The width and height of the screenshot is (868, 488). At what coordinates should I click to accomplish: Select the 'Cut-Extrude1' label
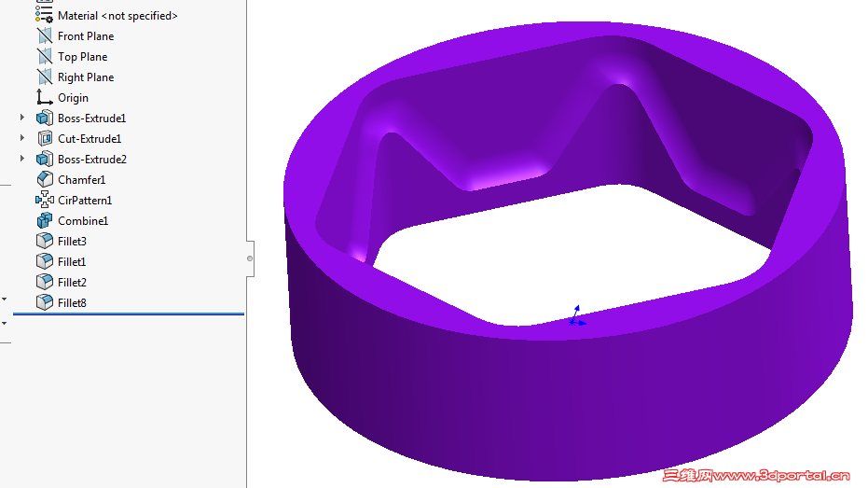(x=90, y=138)
